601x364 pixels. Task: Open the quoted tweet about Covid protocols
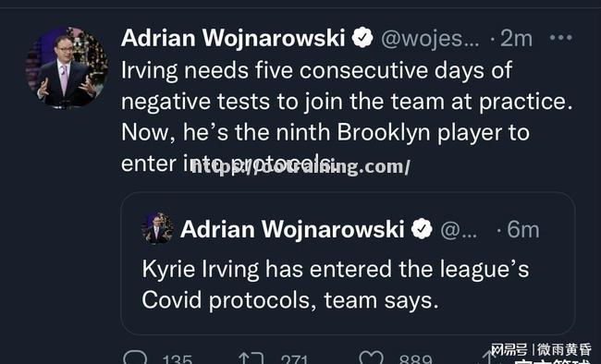pos(348,263)
